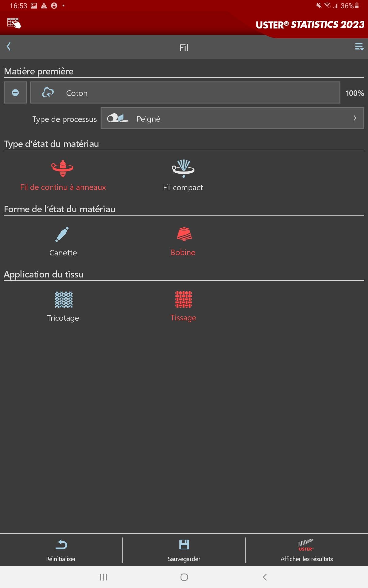This screenshot has width=368, height=588.
Task: Choose the Canette label
Action: tap(63, 253)
